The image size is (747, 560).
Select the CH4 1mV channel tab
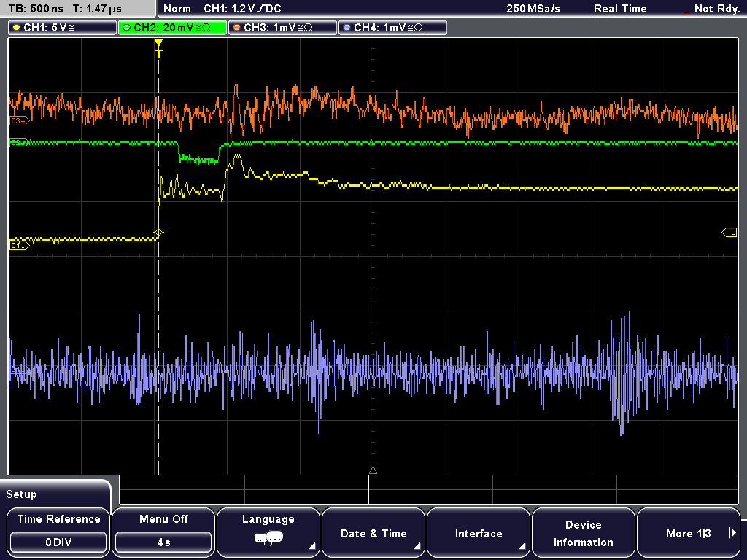392,28
